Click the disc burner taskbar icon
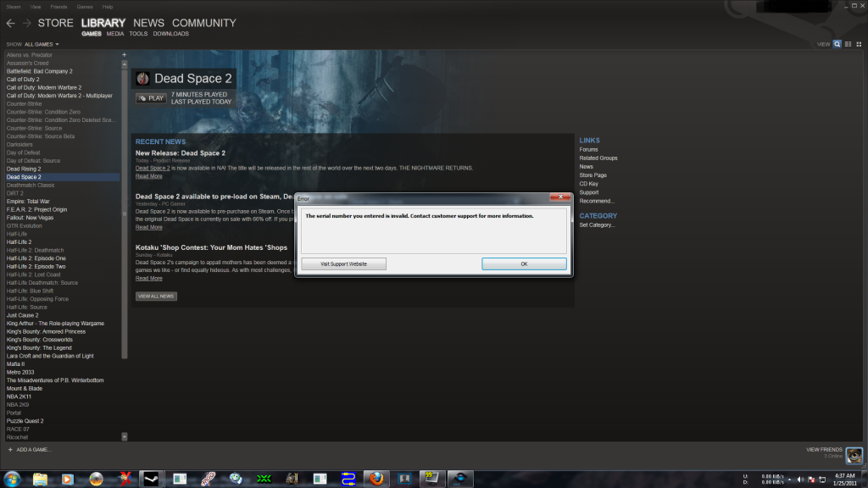This screenshot has width=868, height=488. coord(96,480)
